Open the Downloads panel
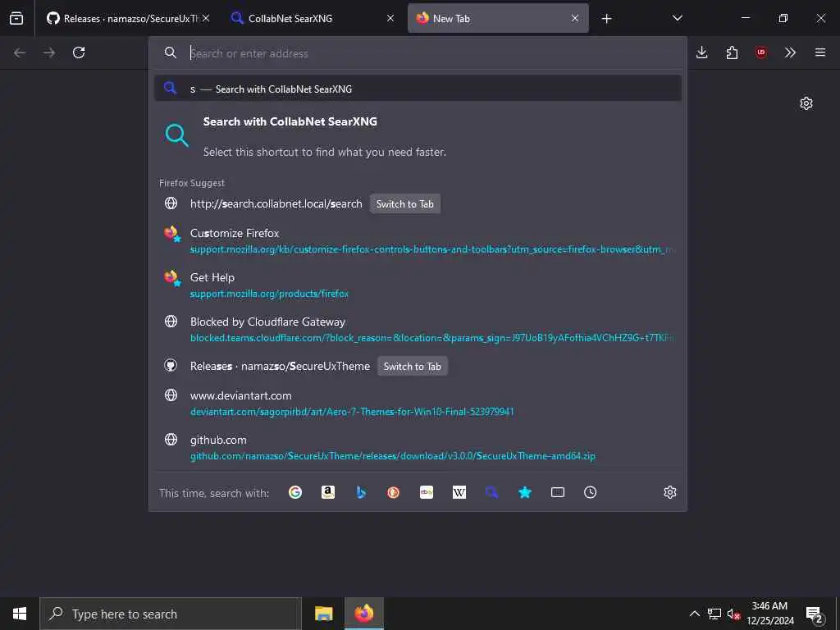This screenshot has height=630, width=840. 702,52
